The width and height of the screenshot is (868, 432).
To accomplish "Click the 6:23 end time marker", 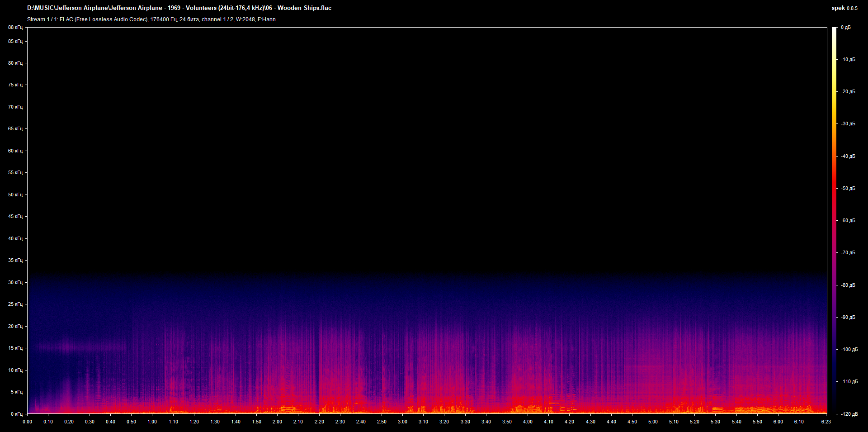I will click(826, 422).
